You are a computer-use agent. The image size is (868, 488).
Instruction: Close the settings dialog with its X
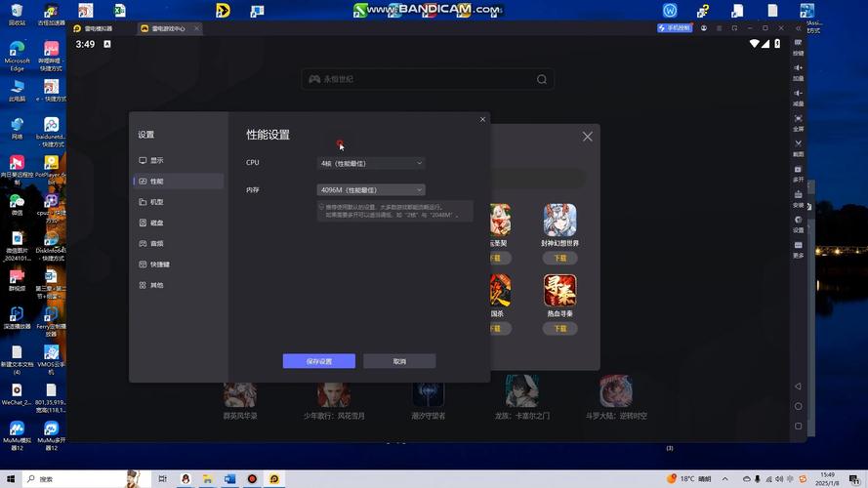tap(482, 119)
